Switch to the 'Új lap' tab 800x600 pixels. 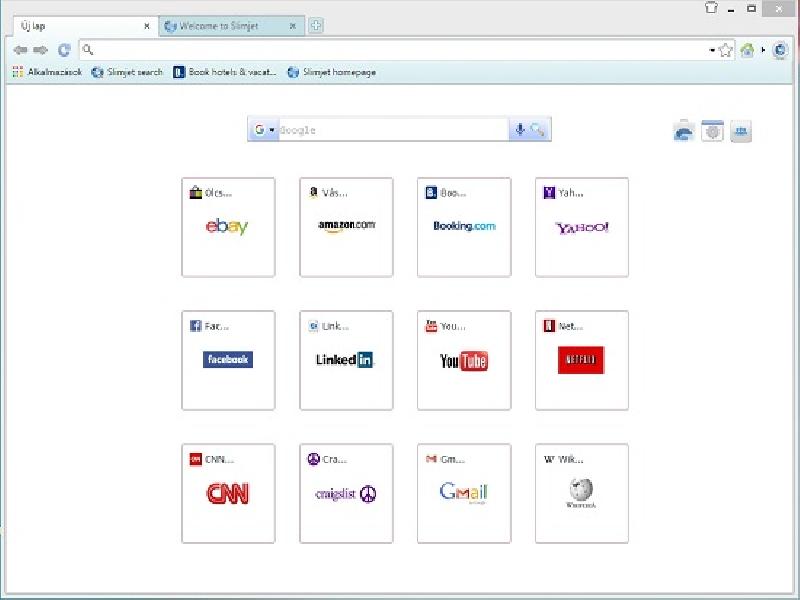pyautogui.click(x=83, y=26)
